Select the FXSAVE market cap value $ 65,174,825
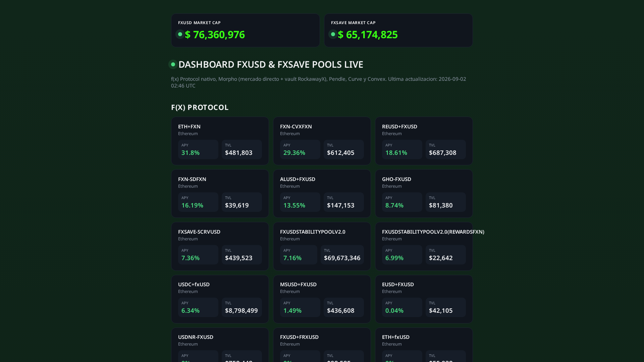This screenshot has height=362, width=644. point(368,35)
